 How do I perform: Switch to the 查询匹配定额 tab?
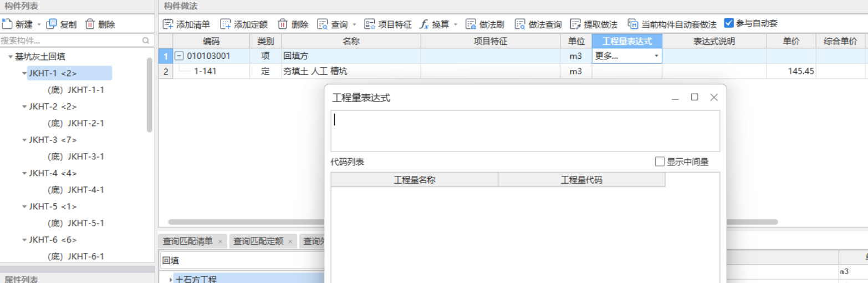258,241
